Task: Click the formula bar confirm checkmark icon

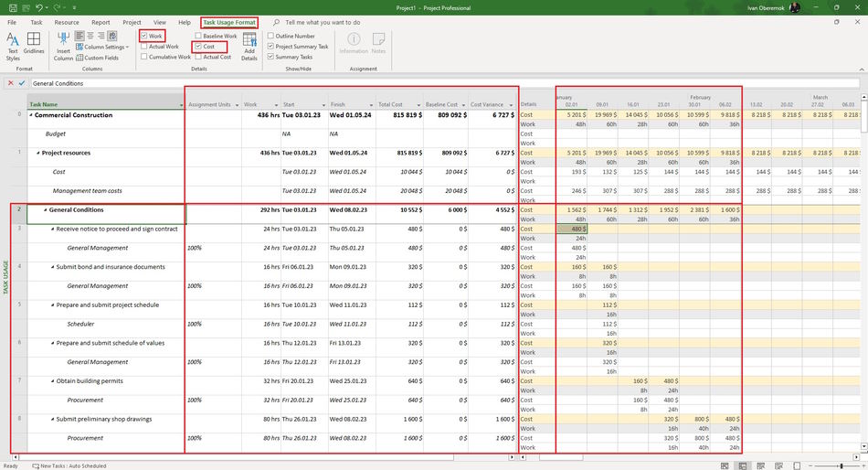Action: coord(22,83)
